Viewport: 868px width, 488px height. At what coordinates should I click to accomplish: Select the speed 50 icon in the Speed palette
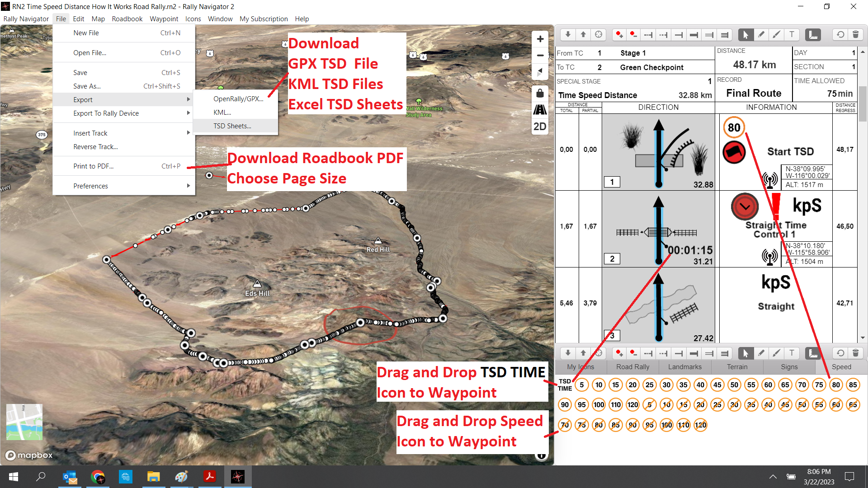734,385
